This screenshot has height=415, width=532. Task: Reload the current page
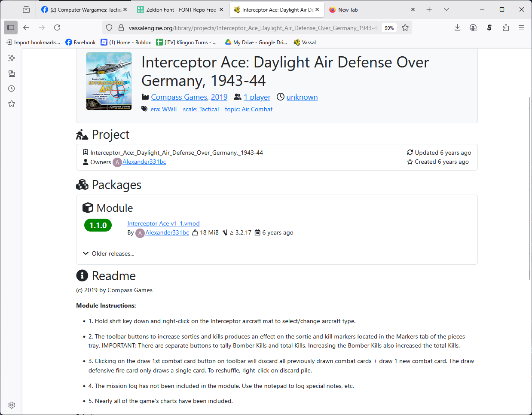[57, 27]
